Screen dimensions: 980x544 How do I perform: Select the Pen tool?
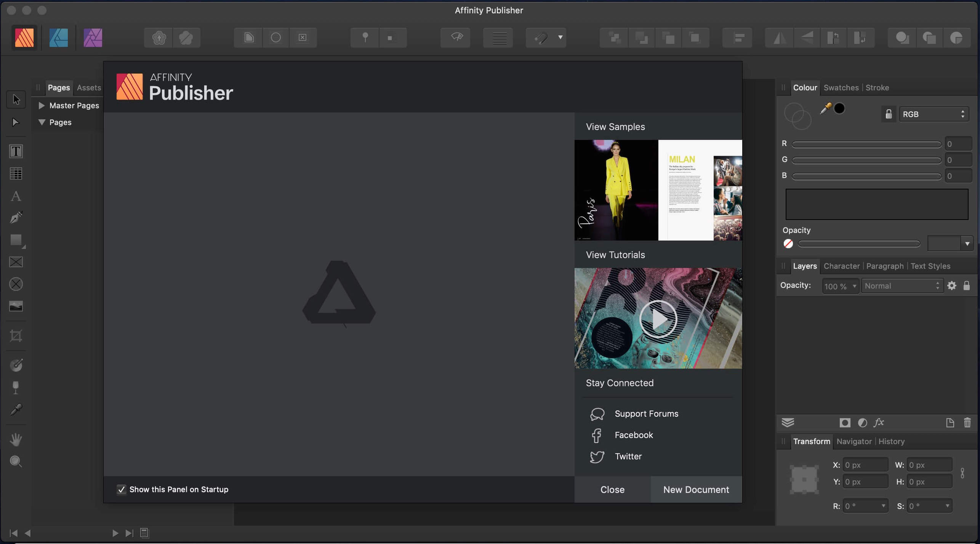point(16,218)
